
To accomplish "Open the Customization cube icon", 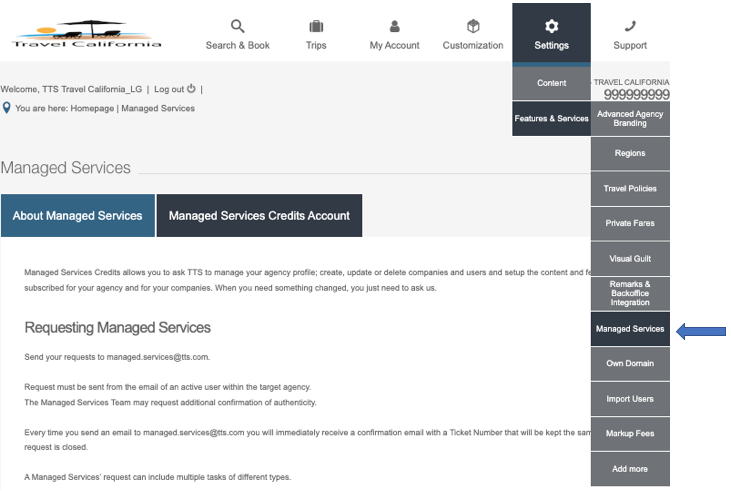I will (473, 26).
